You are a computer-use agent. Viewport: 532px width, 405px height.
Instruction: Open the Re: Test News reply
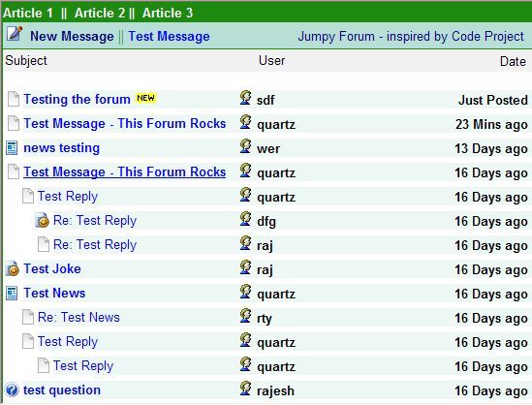point(78,317)
